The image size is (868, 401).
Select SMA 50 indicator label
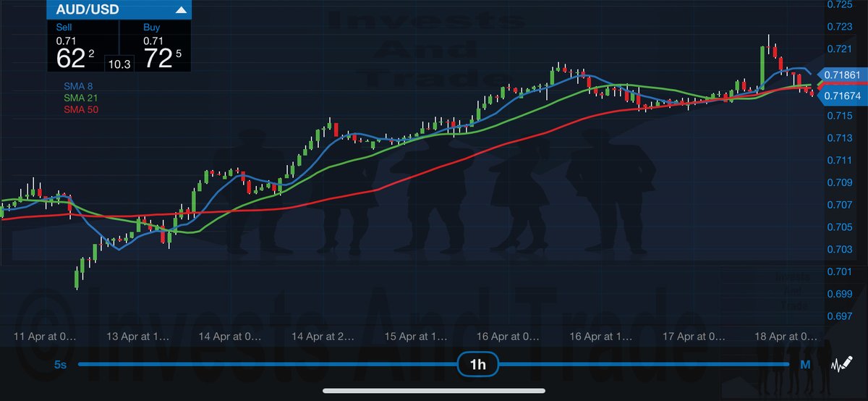[x=81, y=109]
